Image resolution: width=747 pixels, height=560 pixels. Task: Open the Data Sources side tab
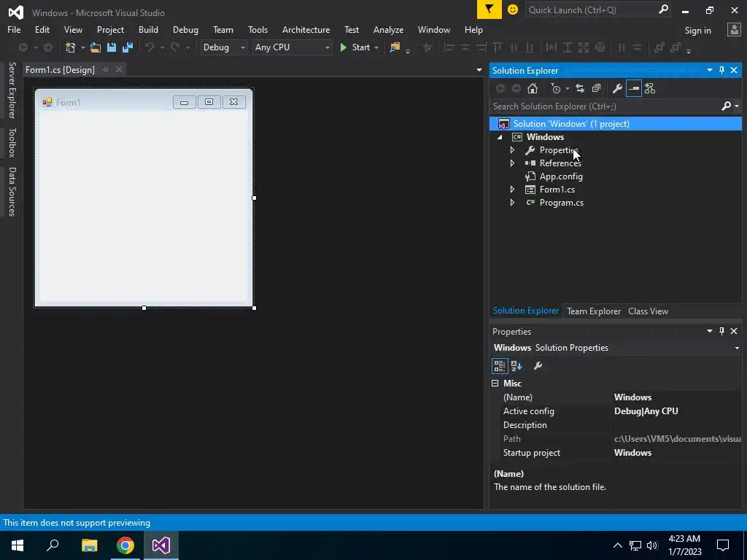(12, 192)
